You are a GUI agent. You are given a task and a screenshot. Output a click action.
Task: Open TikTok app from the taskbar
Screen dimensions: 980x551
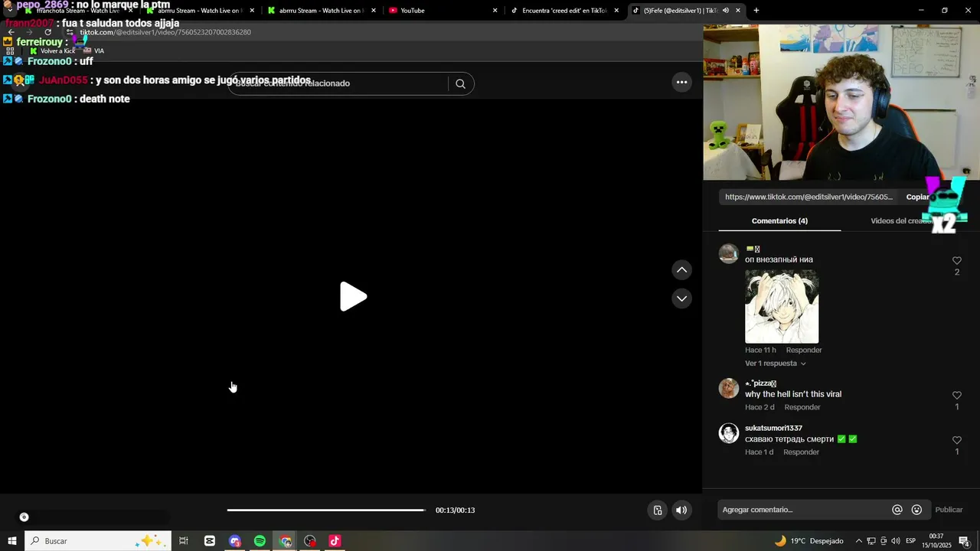coord(335,541)
